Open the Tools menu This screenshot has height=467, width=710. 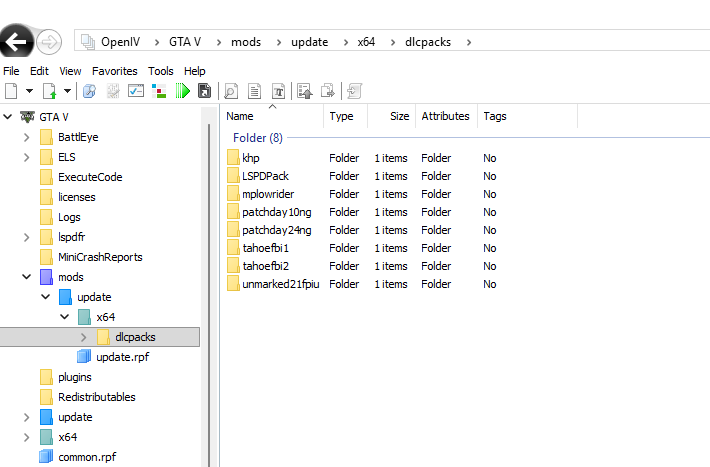point(161,71)
